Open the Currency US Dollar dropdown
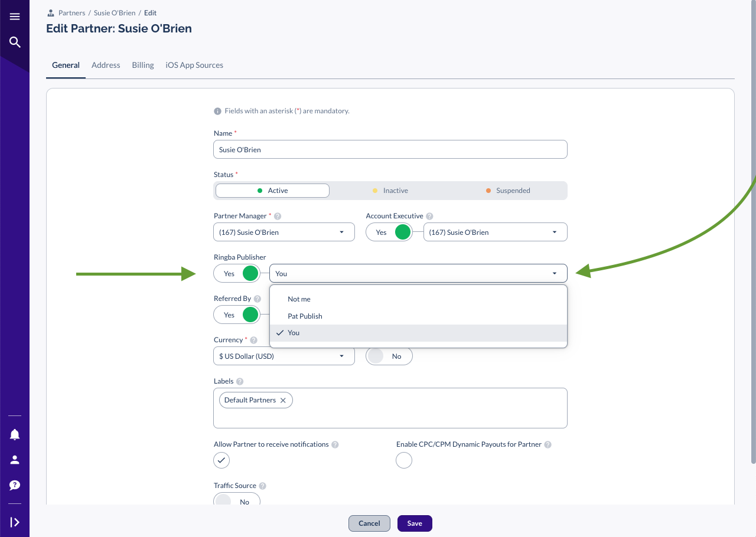This screenshot has width=756, height=537. pos(284,356)
